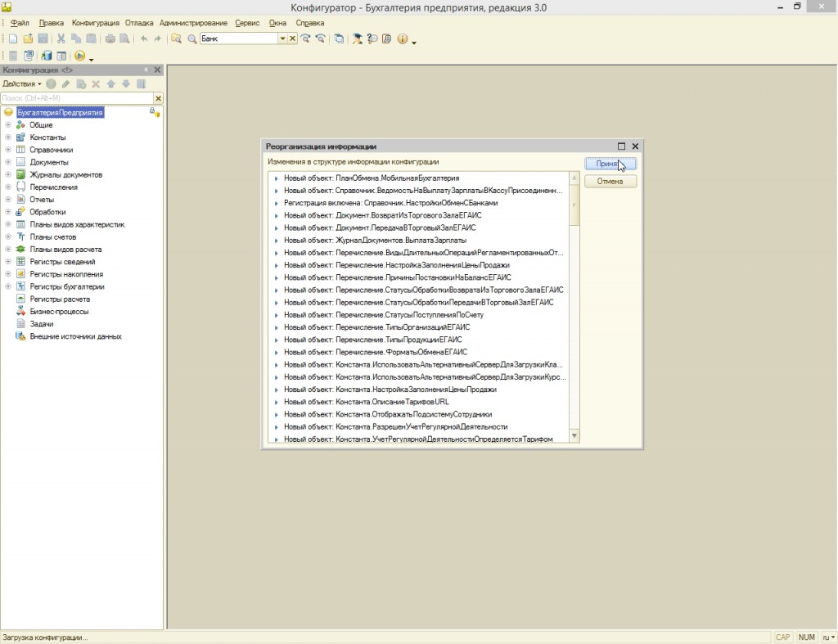Image resolution: width=838 pixels, height=644 pixels.
Task: Click the Банк search text field
Action: point(239,38)
